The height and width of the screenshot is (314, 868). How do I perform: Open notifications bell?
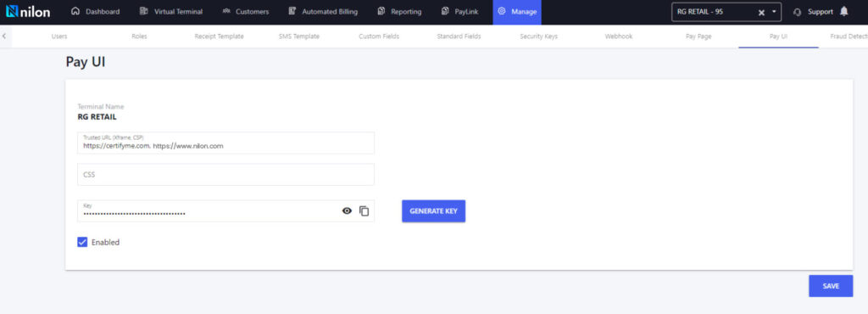(843, 11)
